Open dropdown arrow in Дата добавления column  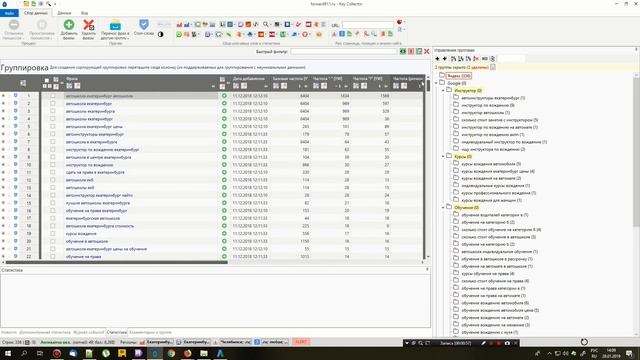click(266, 86)
